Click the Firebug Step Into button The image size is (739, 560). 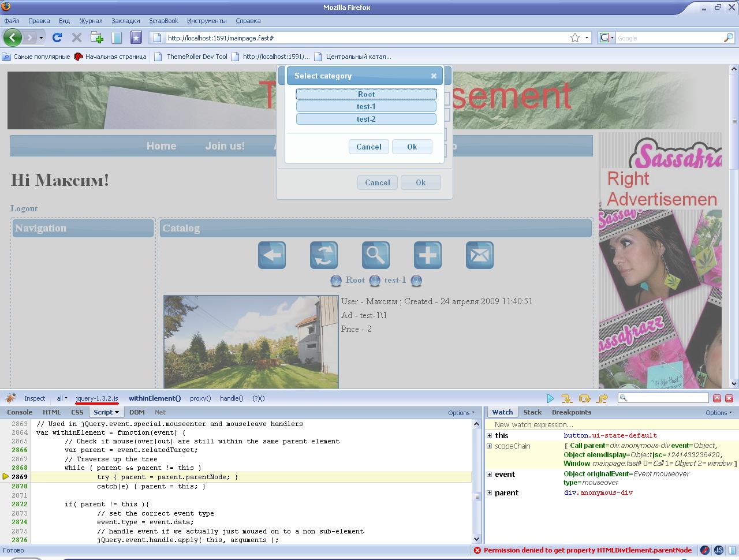tap(566, 398)
